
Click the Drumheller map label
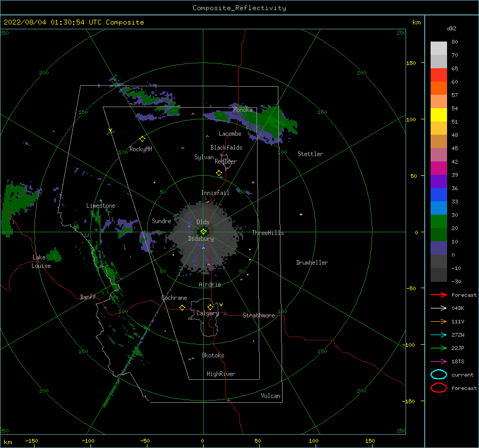(x=312, y=263)
